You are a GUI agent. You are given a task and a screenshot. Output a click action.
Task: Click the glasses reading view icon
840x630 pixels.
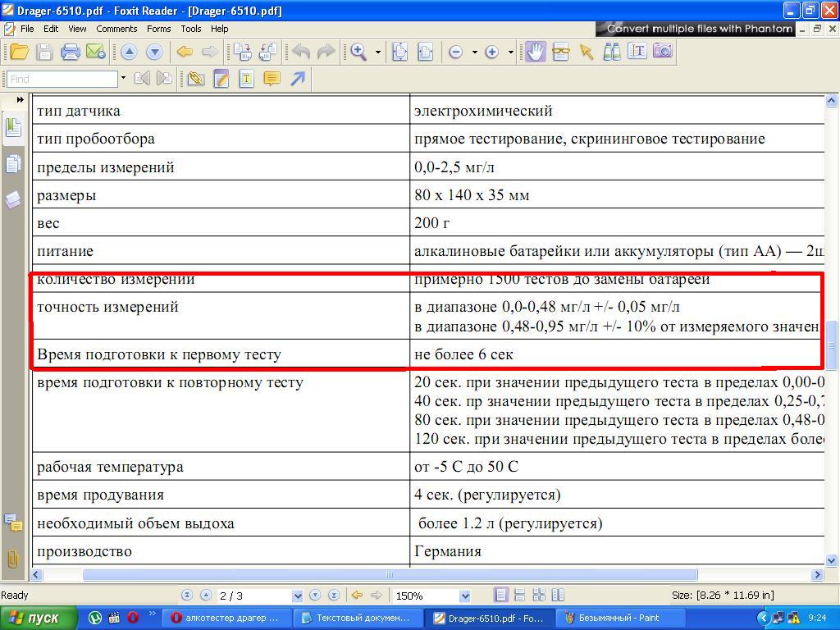coord(561,52)
